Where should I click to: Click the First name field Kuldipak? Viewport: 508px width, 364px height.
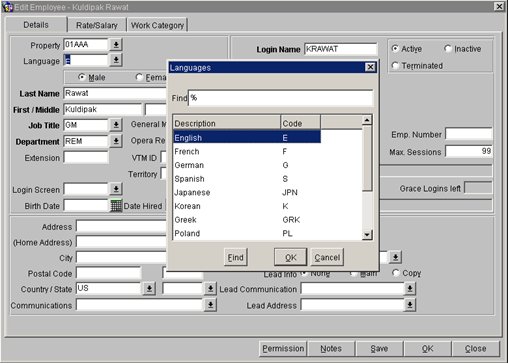click(102, 109)
